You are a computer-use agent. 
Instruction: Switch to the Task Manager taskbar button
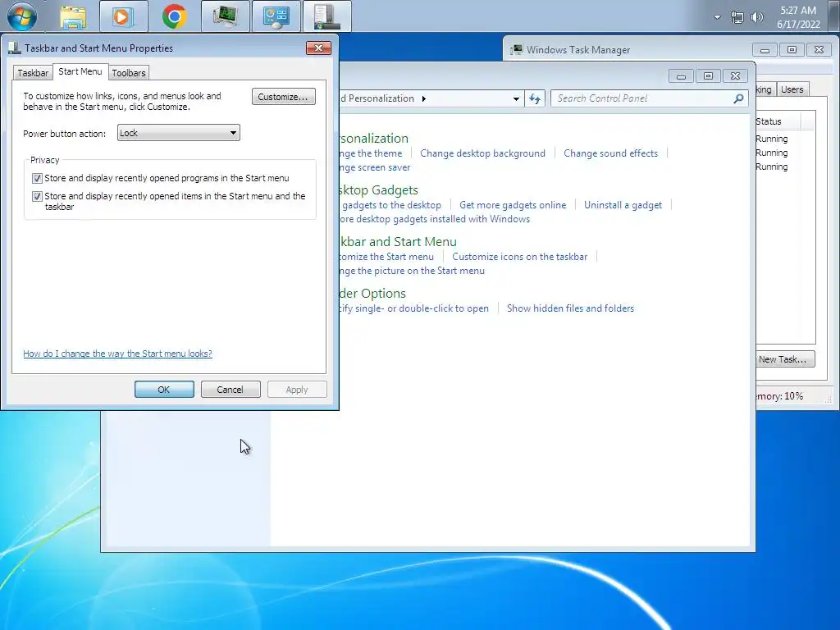coord(226,16)
